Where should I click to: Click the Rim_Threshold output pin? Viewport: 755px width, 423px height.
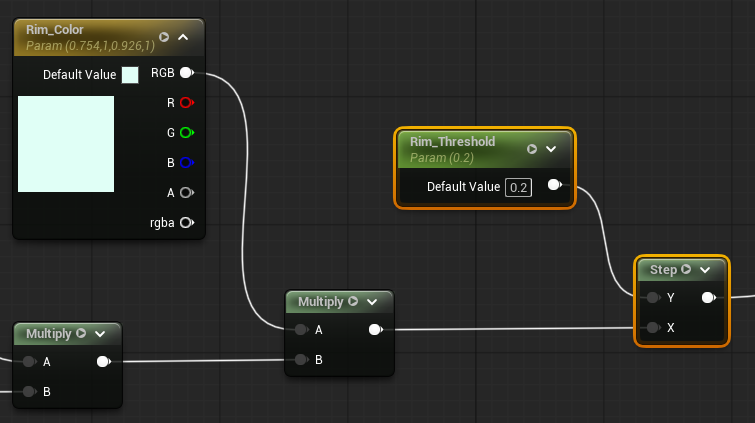554,186
